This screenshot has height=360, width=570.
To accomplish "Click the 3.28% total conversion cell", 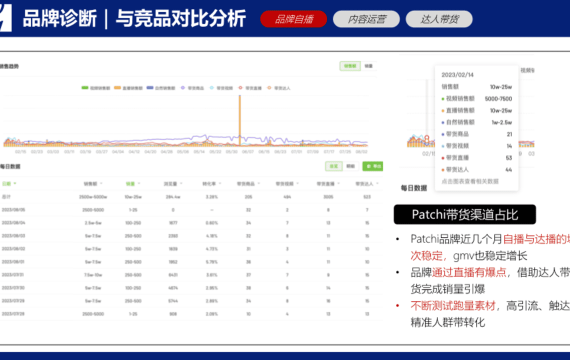I will (212, 197).
